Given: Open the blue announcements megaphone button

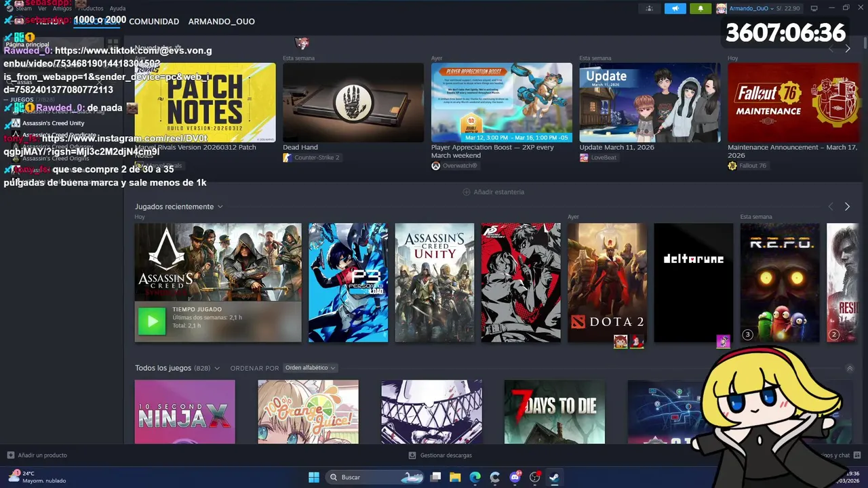Looking at the screenshot, I should (675, 8).
